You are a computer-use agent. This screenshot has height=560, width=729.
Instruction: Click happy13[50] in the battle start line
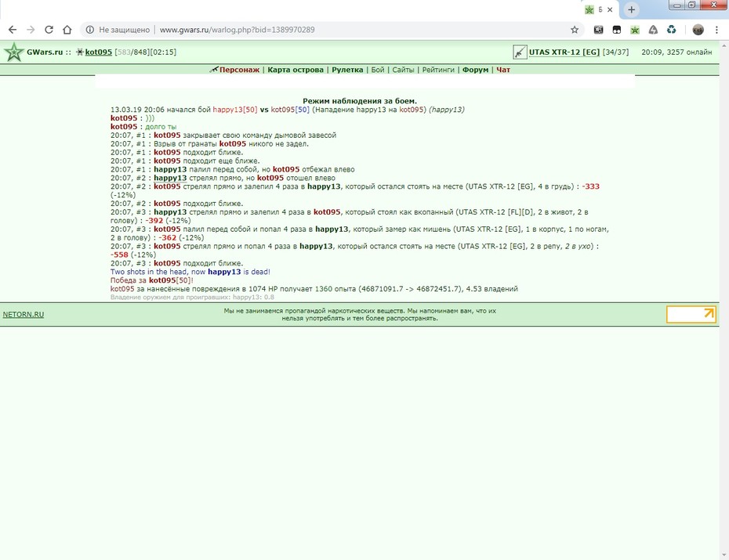pyautogui.click(x=235, y=110)
